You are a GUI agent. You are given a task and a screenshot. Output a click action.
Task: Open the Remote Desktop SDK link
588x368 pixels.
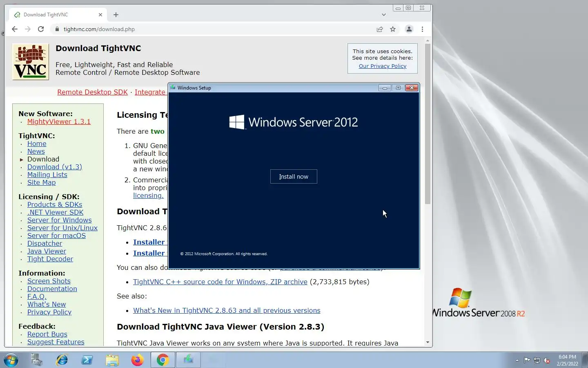coord(92,92)
